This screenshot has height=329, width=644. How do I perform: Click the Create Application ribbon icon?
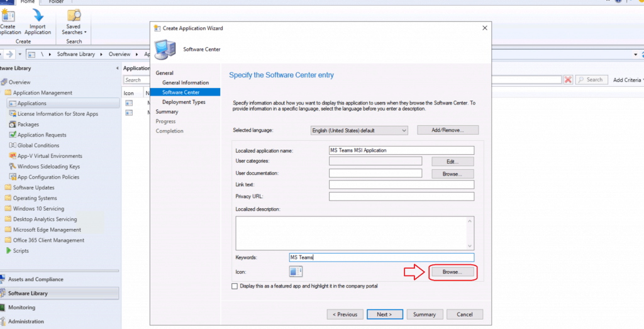pos(8,16)
